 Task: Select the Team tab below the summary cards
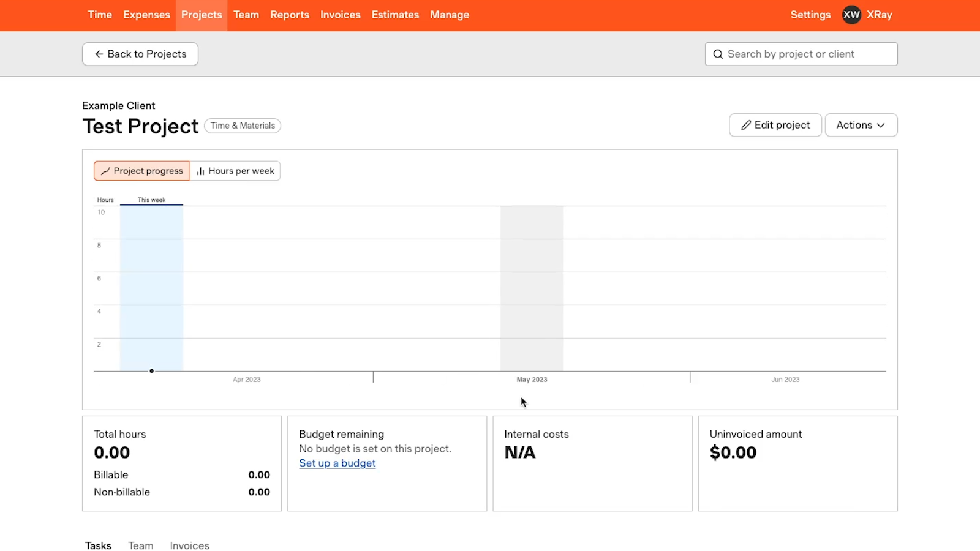tap(141, 545)
